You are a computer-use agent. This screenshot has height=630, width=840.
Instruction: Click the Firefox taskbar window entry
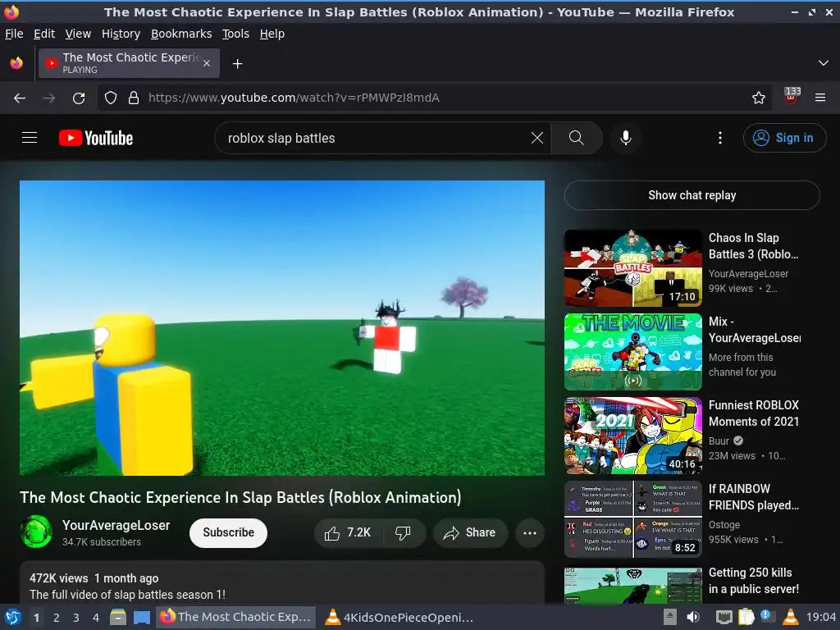coord(235,617)
